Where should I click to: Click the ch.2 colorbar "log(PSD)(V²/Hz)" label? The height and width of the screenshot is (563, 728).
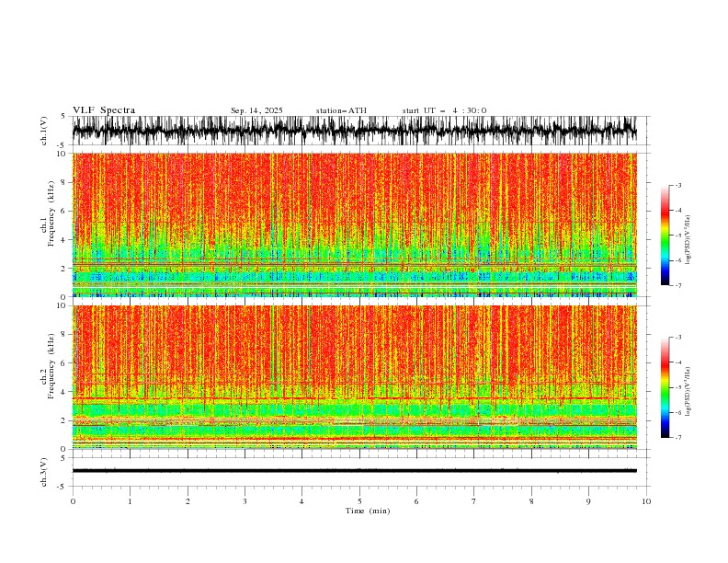click(688, 392)
